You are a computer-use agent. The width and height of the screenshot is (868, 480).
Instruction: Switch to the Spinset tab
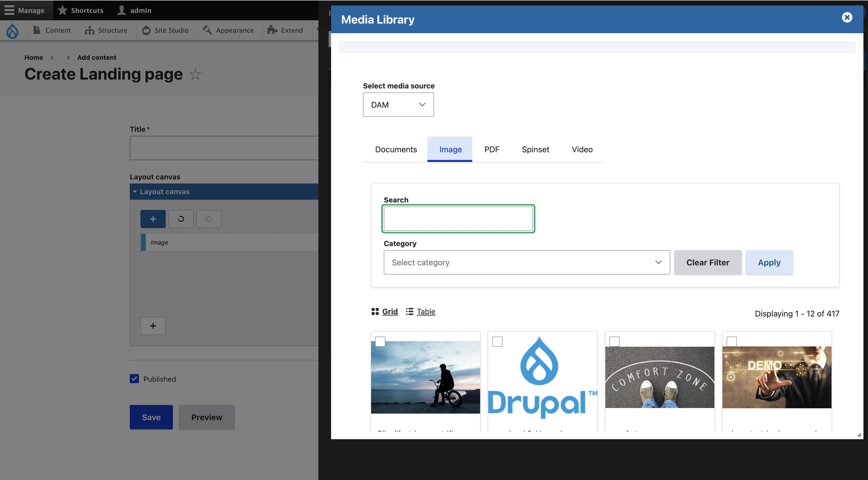pyautogui.click(x=535, y=149)
